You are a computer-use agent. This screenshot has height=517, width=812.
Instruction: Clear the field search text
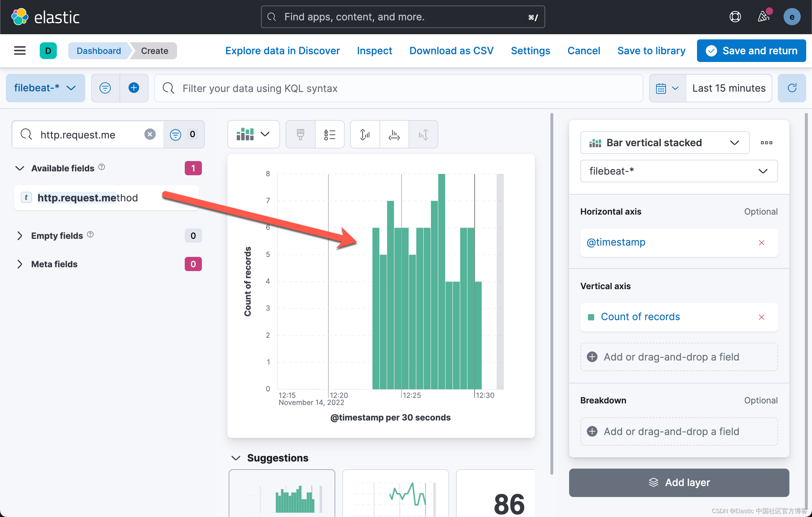click(x=150, y=134)
